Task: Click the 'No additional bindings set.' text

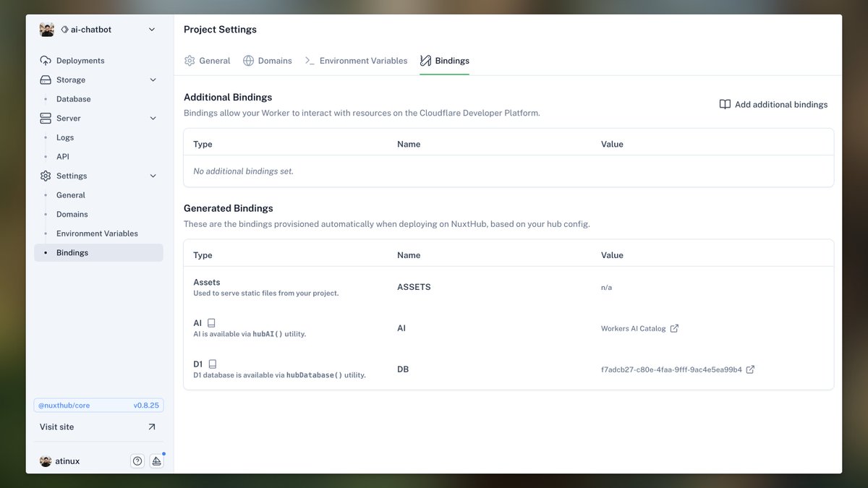Action: [243, 171]
